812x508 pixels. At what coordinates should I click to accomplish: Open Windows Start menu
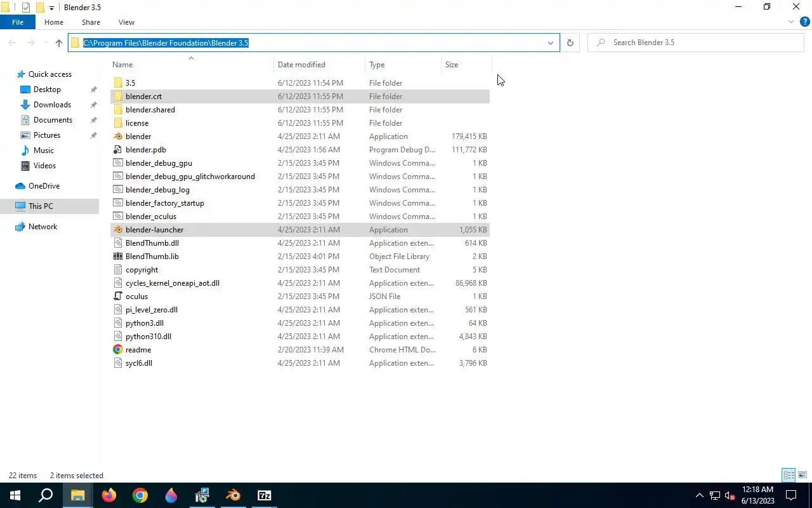click(x=15, y=495)
